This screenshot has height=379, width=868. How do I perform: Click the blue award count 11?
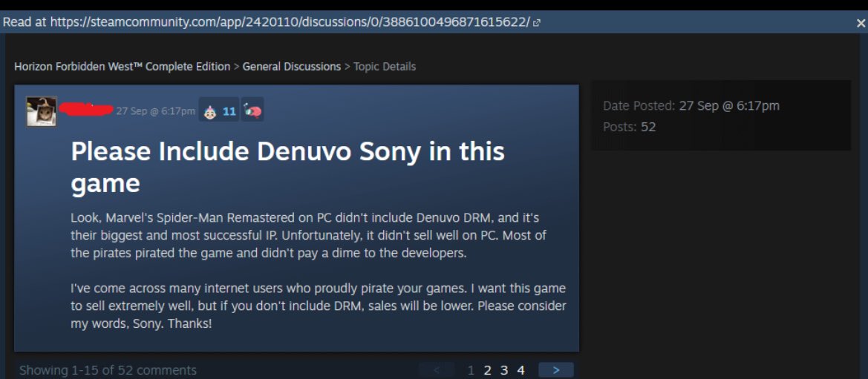(229, 111)
